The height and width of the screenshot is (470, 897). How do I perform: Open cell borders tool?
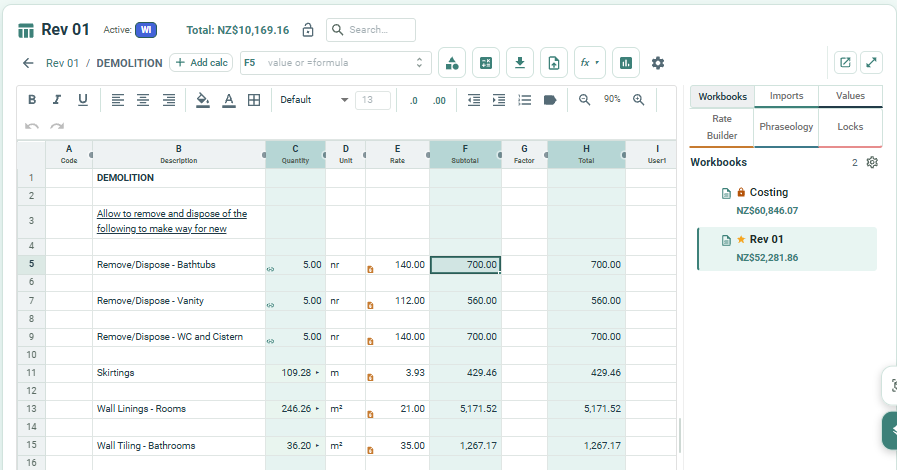tap(254, 100)
